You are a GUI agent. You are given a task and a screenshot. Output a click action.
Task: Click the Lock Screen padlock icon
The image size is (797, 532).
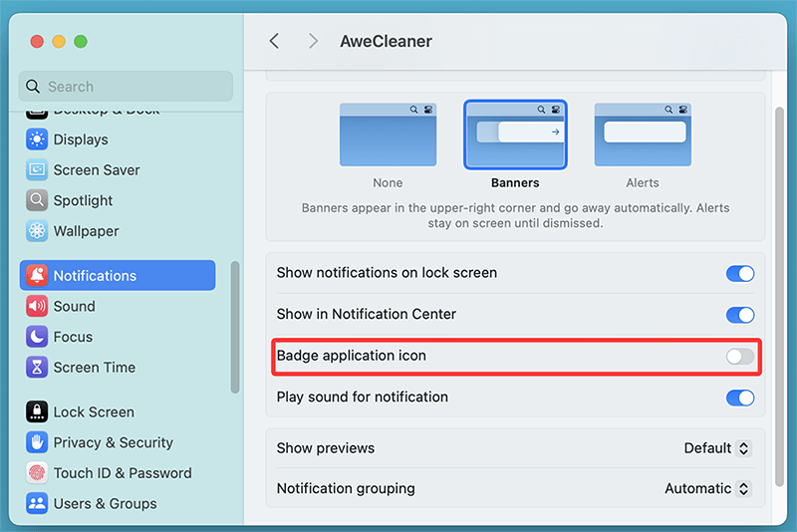pos(37,411)
